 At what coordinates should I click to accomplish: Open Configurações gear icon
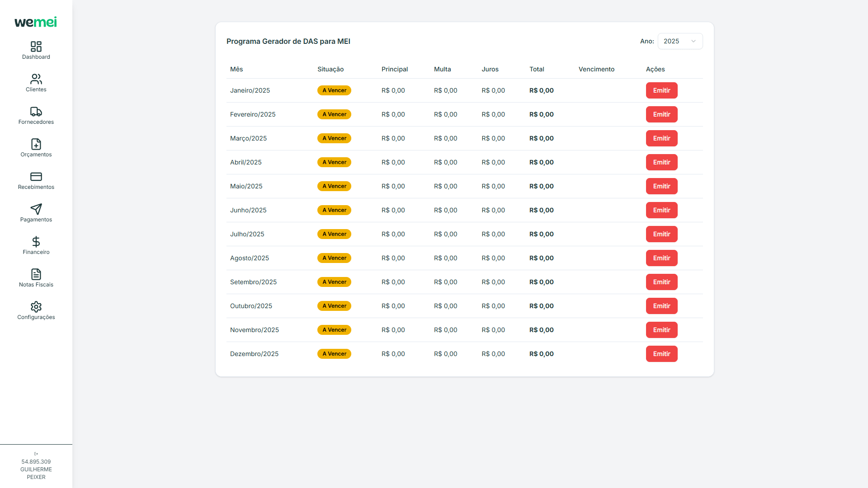36,307
